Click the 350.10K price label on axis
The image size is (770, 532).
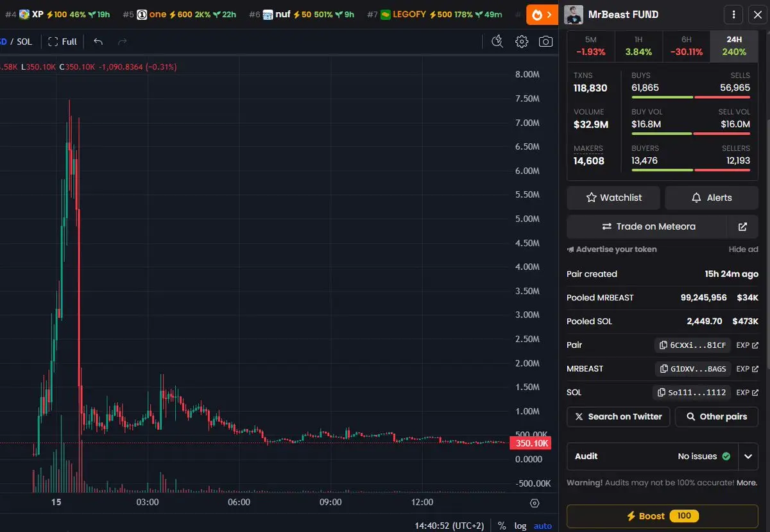(530, 443)
